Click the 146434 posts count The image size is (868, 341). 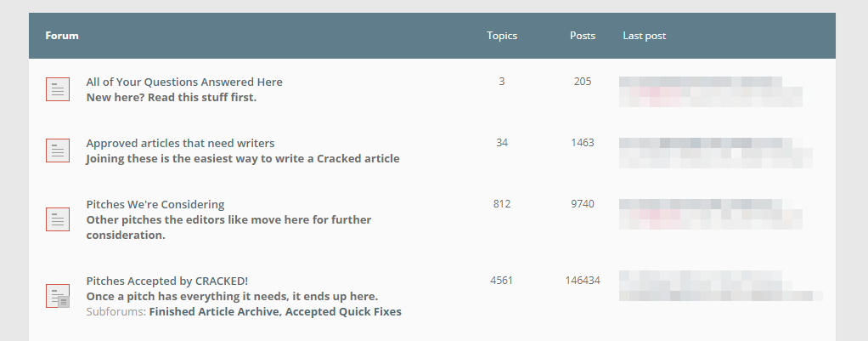coord(583,281)
